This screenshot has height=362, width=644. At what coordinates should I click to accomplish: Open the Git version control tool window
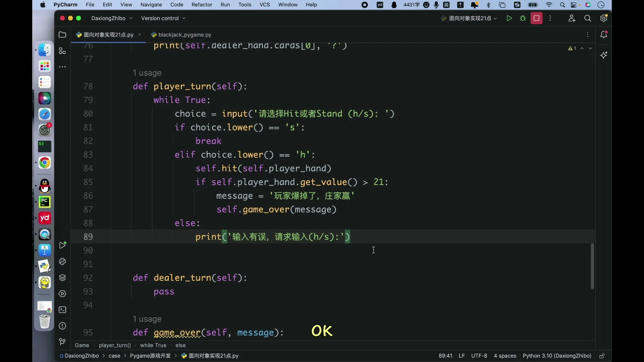tap(62, 342)
